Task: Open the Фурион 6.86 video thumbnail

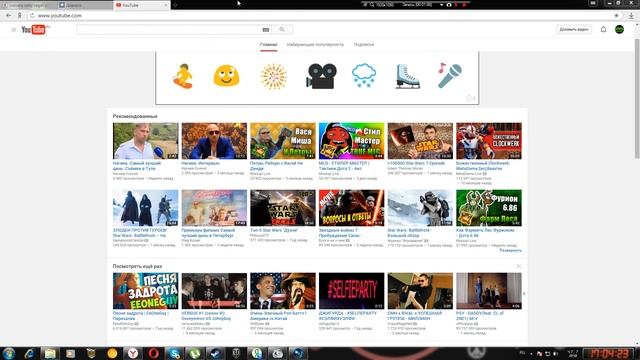Action: [489, 208]
